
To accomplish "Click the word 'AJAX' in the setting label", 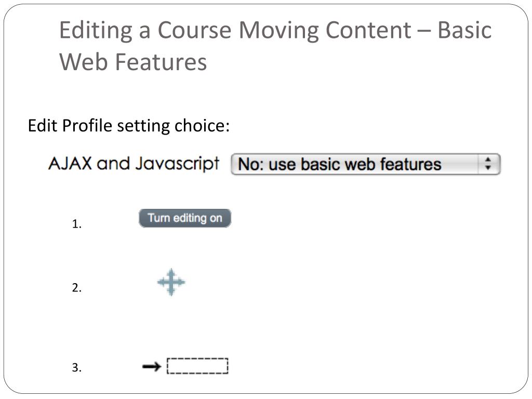I will (70, 164).
